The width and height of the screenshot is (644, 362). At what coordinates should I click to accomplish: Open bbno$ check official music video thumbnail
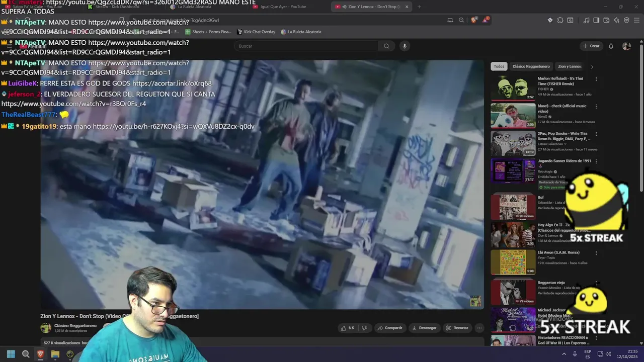(513, 116)
